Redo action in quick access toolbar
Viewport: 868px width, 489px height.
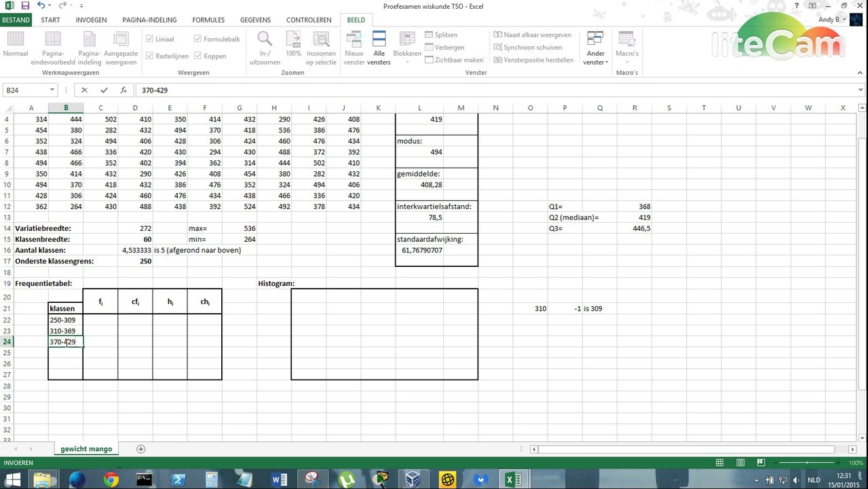pos(62,5)
